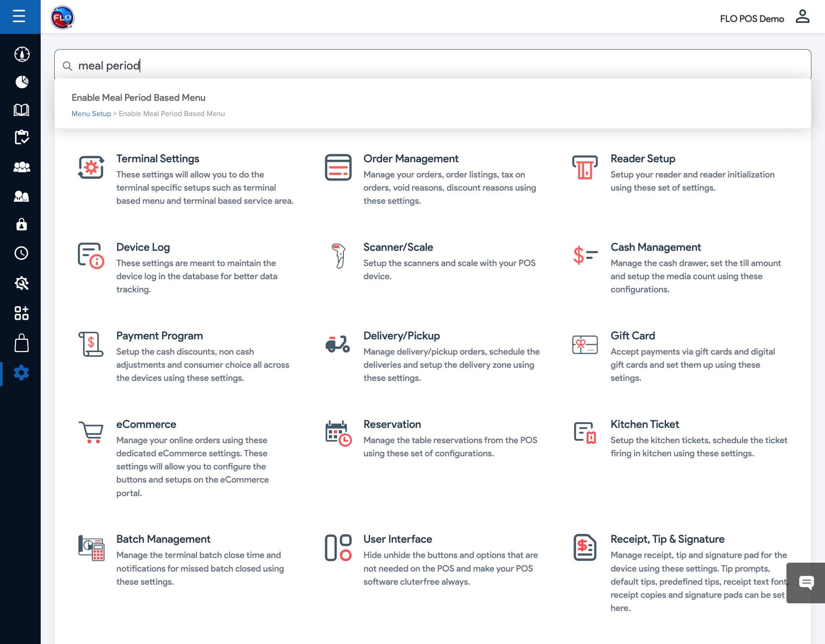This screenshot has width=825, height=644.
Task: Open Cash Management settings
Action: click(x=655, y=247)
